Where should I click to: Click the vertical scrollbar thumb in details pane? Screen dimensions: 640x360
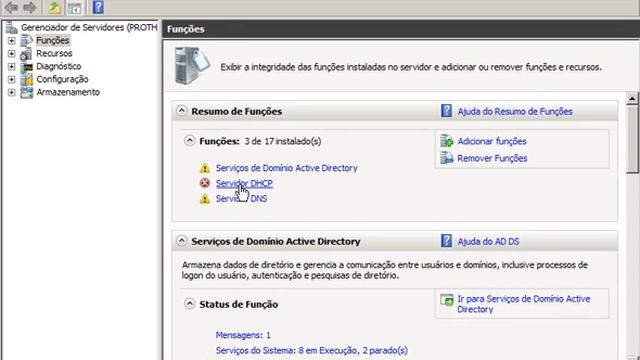tap(632, 139)
